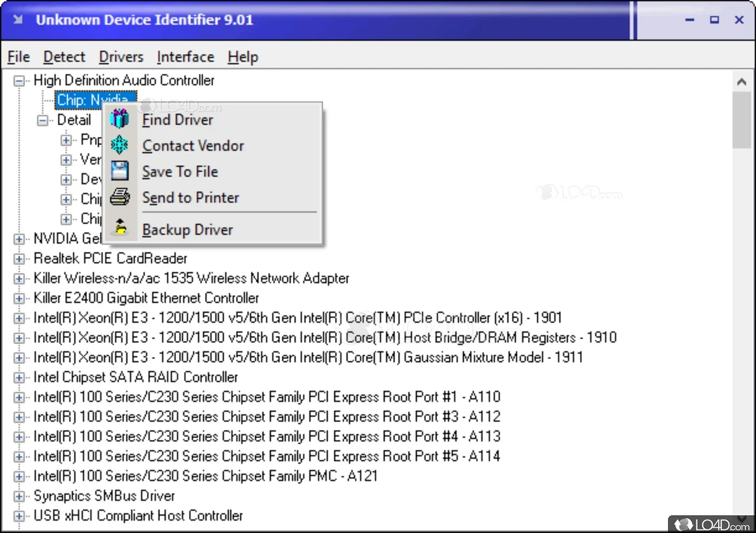Click the Contact Vendor snowflake icon

pos(120,145)
